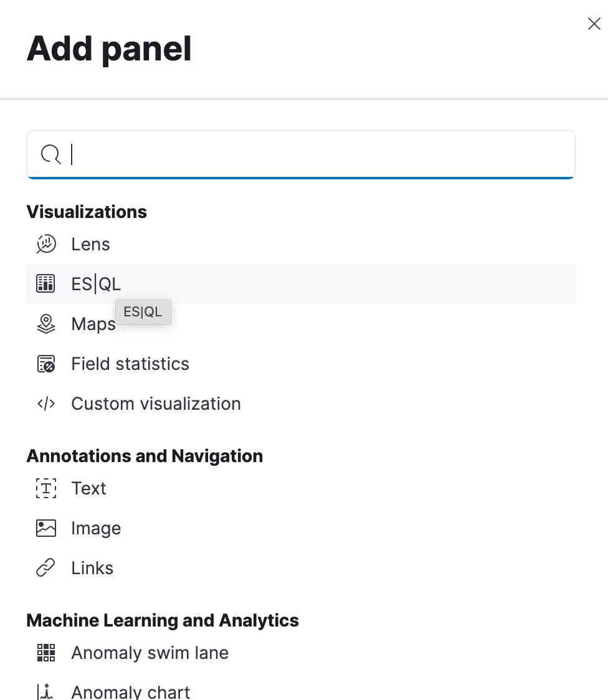Select the Maps location pin icon
This screenshot has height=700, width=608.
point(46,324)
